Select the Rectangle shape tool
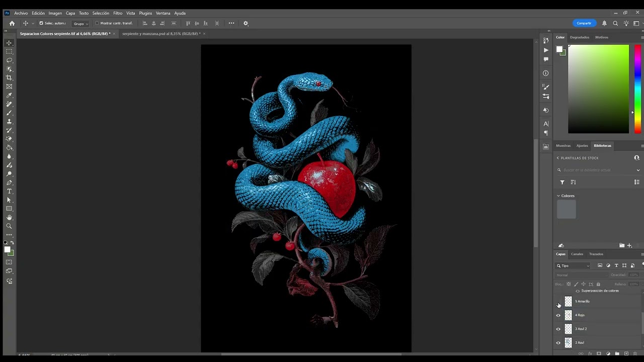 (x=9, y=209)
